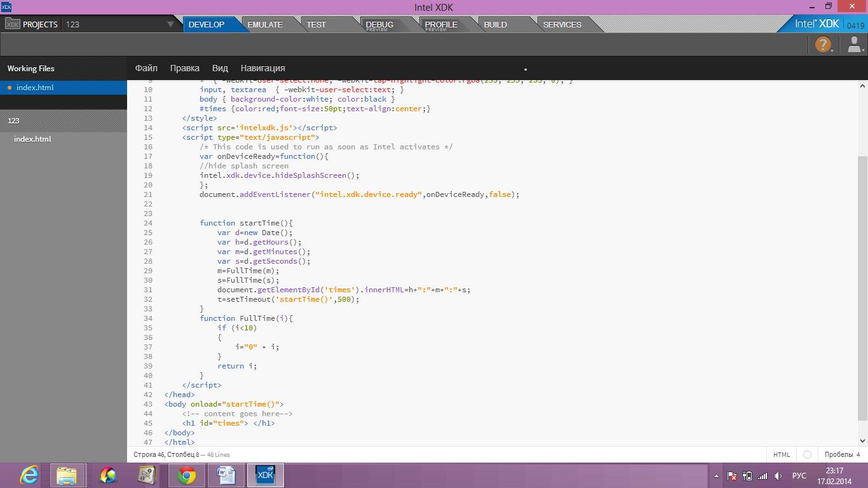Click the Intel XDK window title icon
The height and width of the screenshot is (488, 868).
tap(6, 7)
